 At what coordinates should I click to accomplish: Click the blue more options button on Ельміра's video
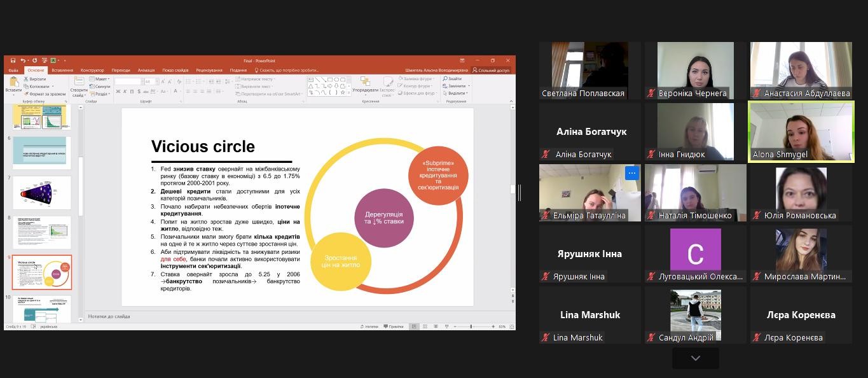click(x=631, y=173)
